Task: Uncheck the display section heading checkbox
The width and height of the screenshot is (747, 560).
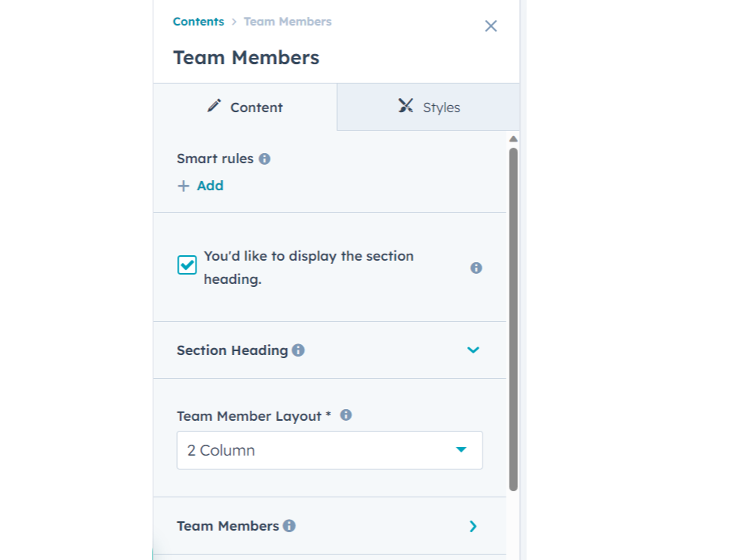Action: pyautogui.click(x=187, y=265)
